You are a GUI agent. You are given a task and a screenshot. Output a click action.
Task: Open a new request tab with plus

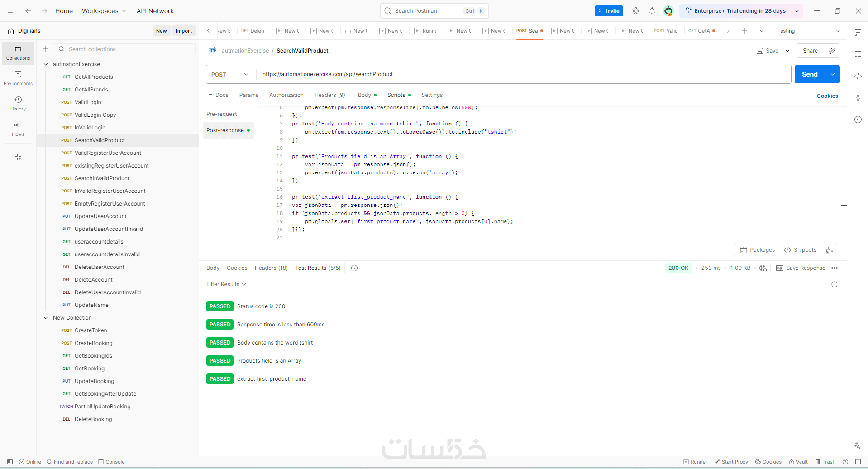pyautogui.click(x=744, y=31)
